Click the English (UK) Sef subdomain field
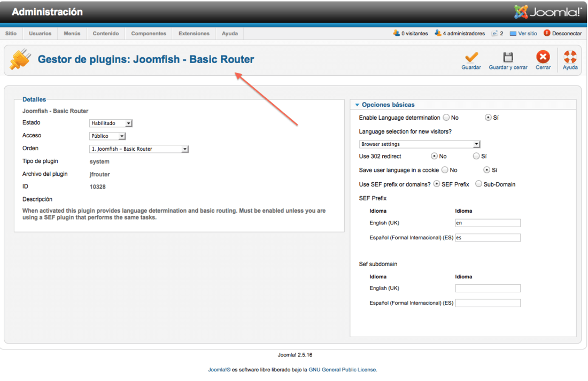This screenshot has height=381, width=588. point(488,288)
